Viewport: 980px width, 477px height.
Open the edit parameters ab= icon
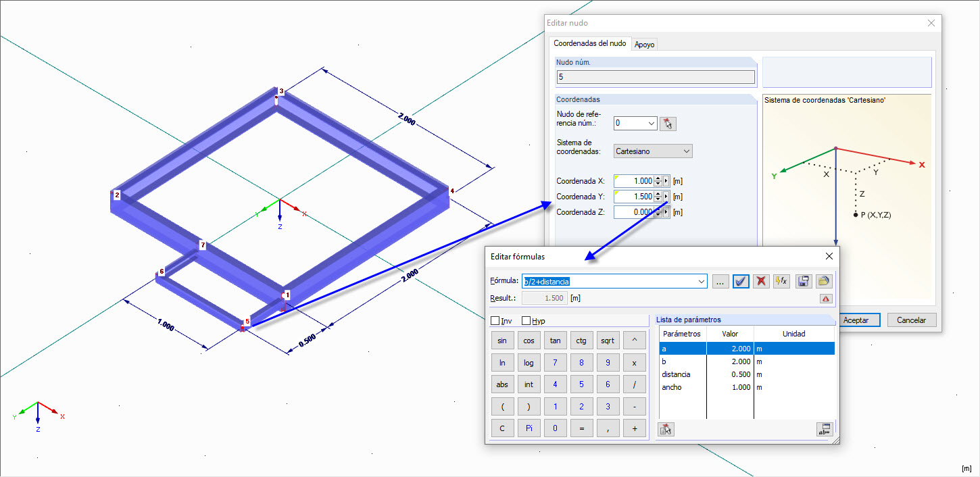point(824,429)
